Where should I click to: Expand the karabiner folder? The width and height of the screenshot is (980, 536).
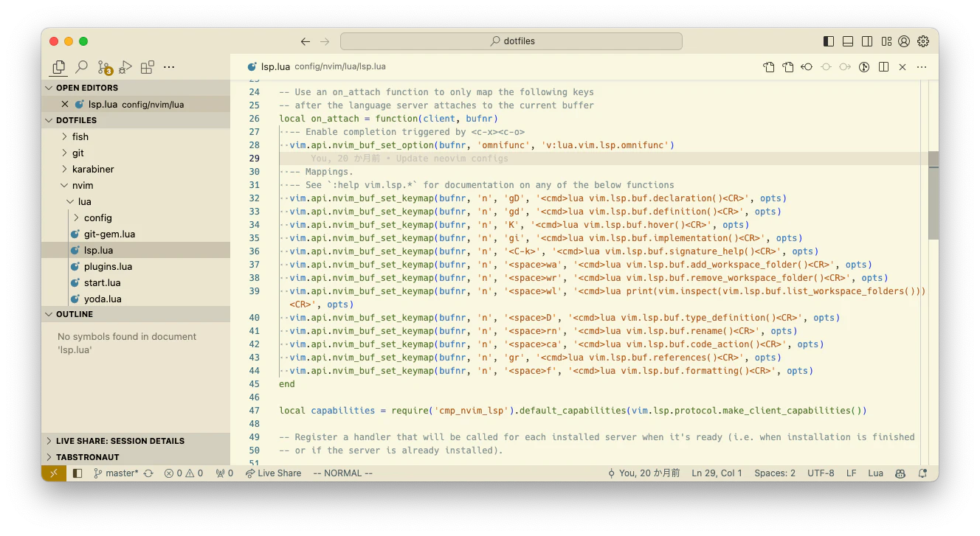click(136, 169)
